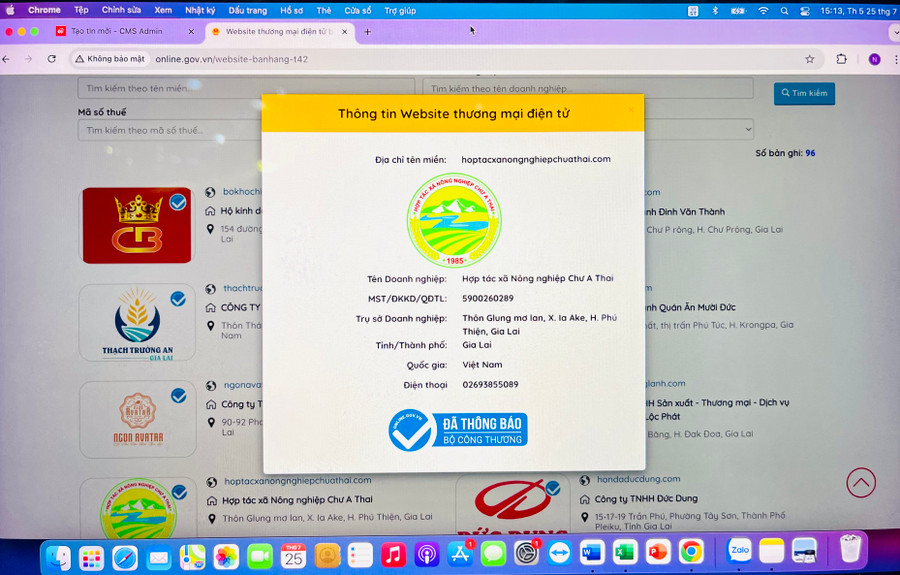900x575 pixels.
Task: Open Maps from the dock
Action: [x=192, y=556]
